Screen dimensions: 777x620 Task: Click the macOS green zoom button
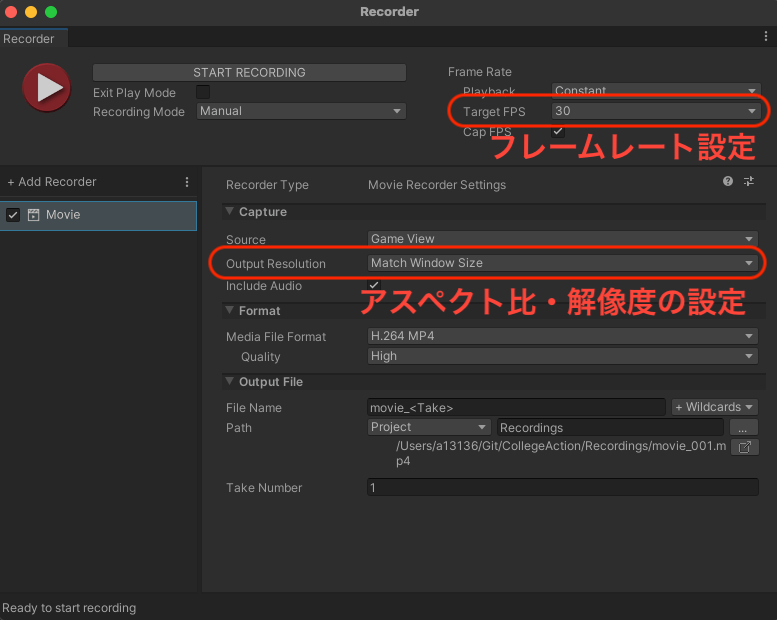point(51,12)
